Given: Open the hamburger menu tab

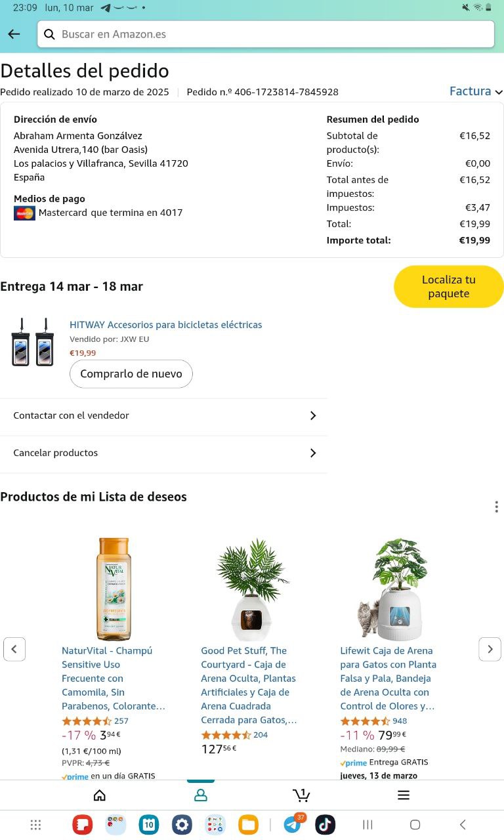Looking at the screenshot, I should [x=404, y=795].
